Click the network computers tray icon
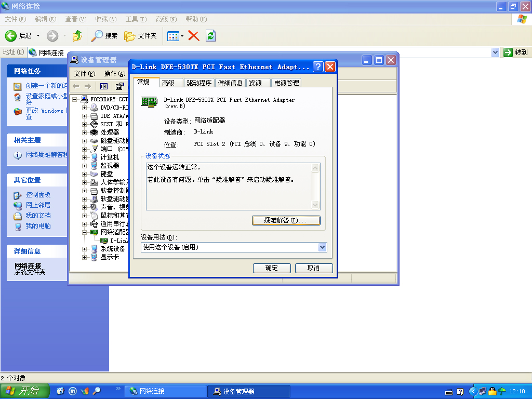The image size is (532, 399). (x=483, y=392)
